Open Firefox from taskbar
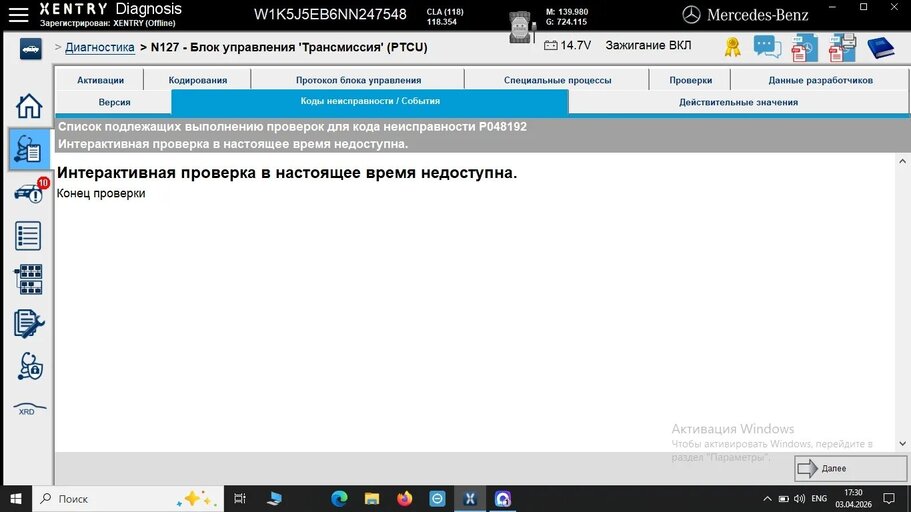911x512 pixels. click(x=404, y=499)
